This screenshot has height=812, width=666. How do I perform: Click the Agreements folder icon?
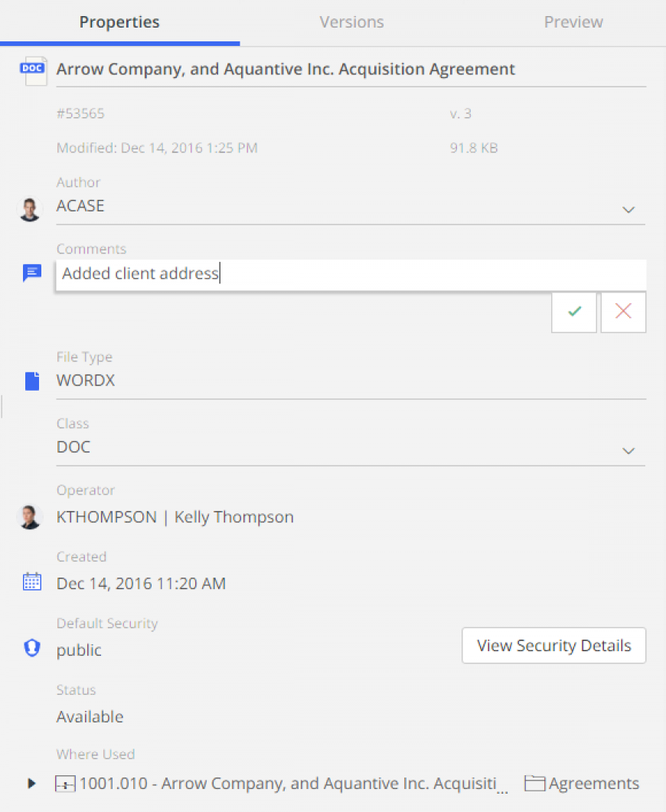(x=534, y=783)
